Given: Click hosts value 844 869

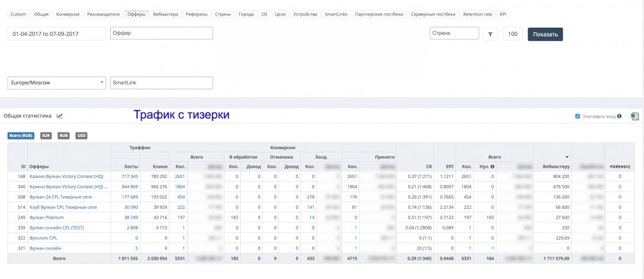Looking at the screenshot, I should point(130,187).
